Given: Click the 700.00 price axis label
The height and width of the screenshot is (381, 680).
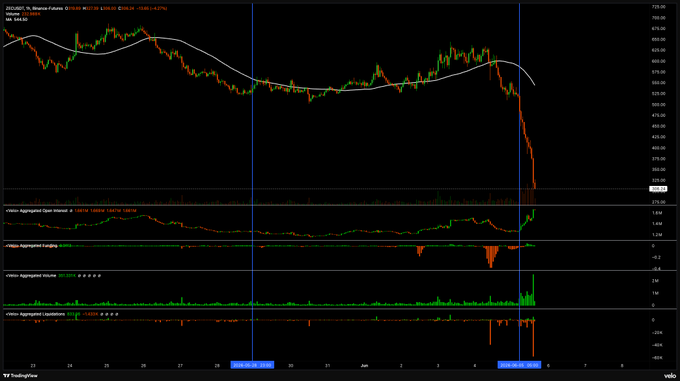Looking at the screenshot, I should tap(658, 18).
